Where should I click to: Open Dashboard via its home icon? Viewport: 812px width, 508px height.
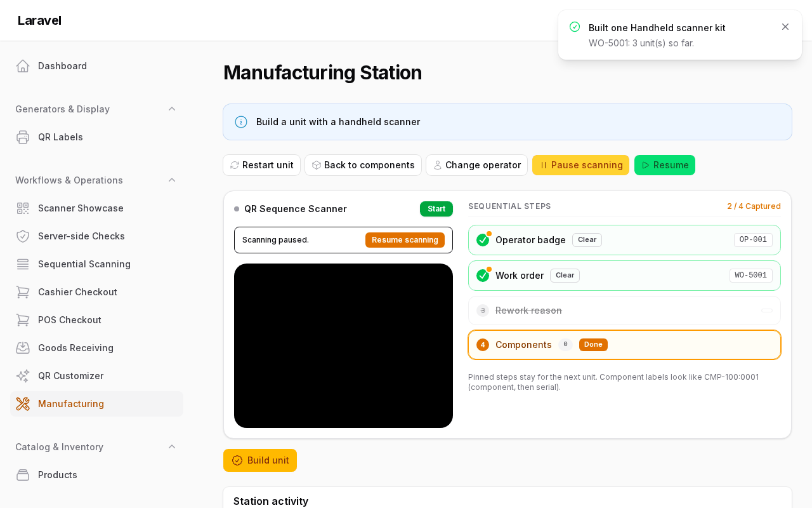(x=23, y=66)
